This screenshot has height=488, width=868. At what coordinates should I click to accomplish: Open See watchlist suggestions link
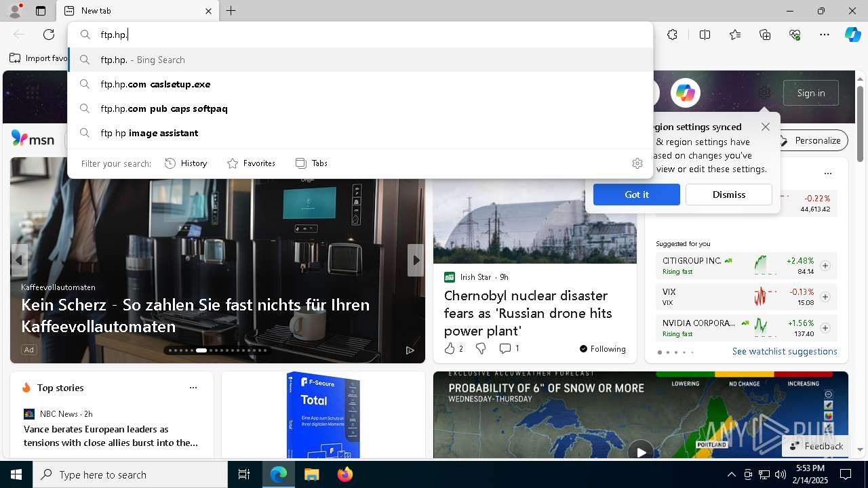tap(785, 351)
